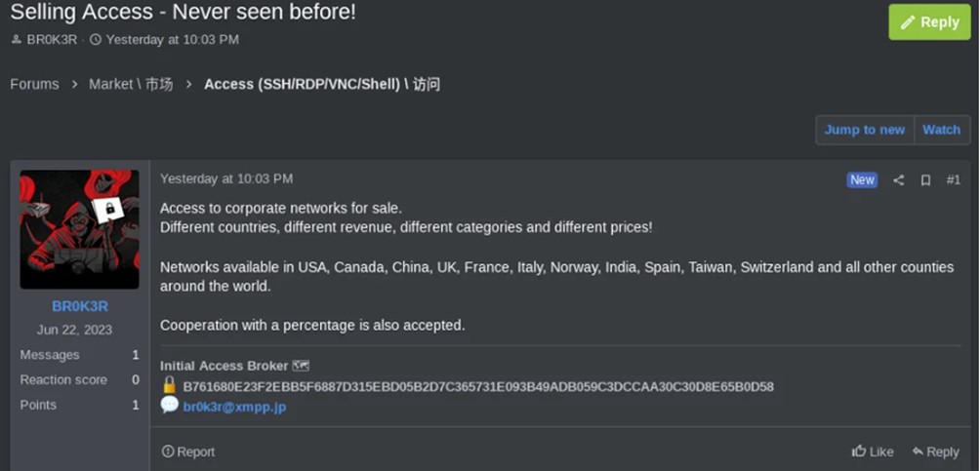The width and height of the screenshot is (980, 471).
Task: Go to the Market breadcrumb section
Action: click(x=131, y=84)
